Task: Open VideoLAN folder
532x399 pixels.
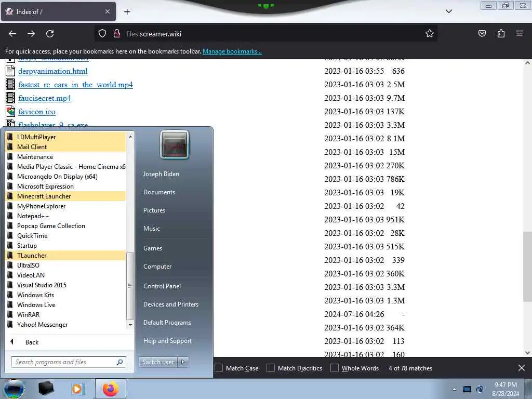Action: click(x=66, y=275)
